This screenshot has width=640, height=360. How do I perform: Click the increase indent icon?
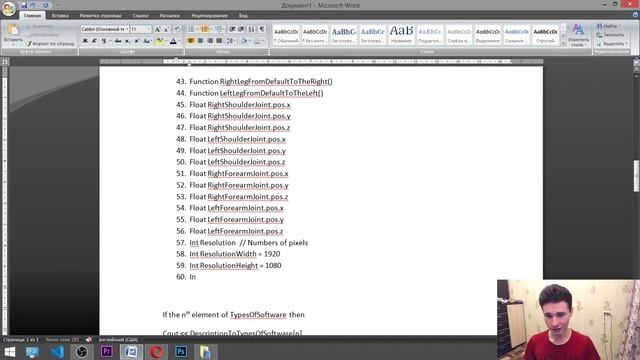(x=242, y=29)
